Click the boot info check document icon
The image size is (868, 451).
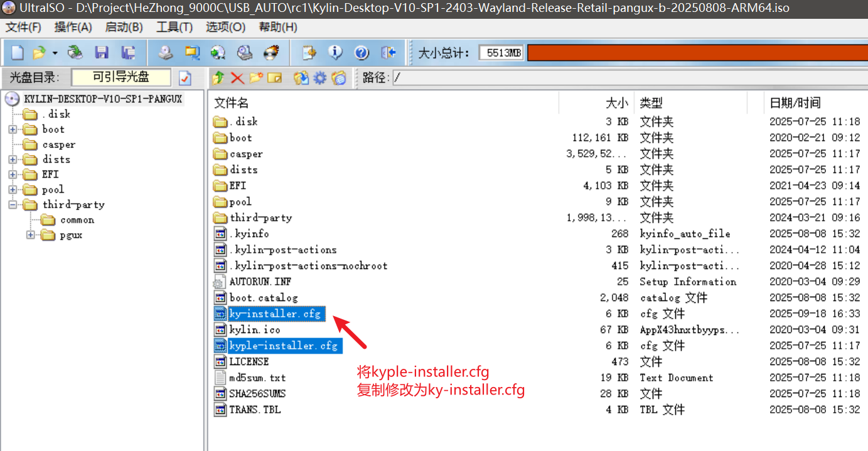tap(185, 78)
